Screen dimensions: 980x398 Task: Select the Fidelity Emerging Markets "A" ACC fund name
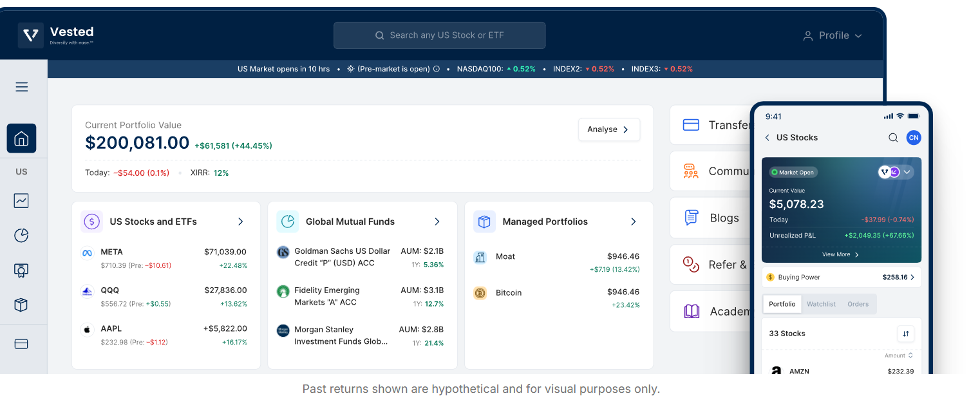[327, 296]
